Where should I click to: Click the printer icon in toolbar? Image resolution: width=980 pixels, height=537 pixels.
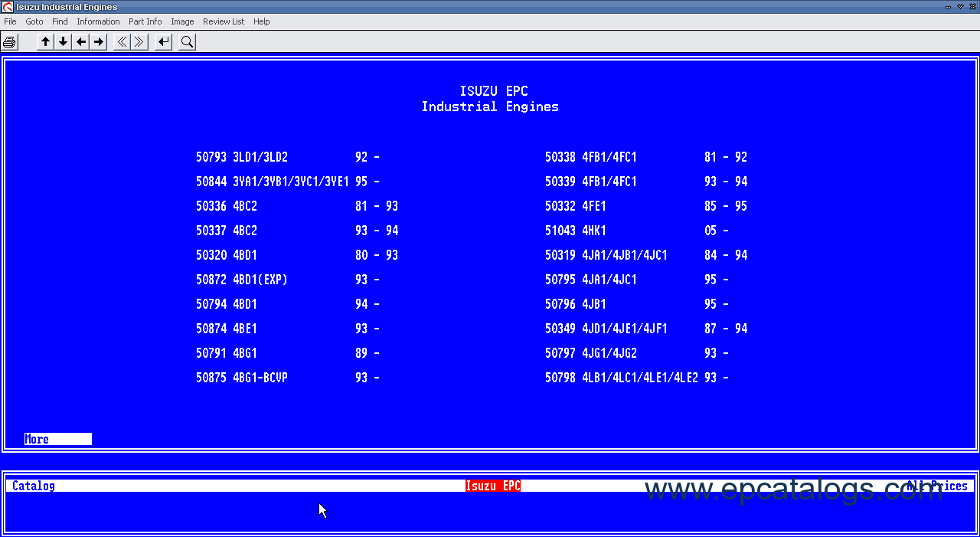click(x=9, y=42)
